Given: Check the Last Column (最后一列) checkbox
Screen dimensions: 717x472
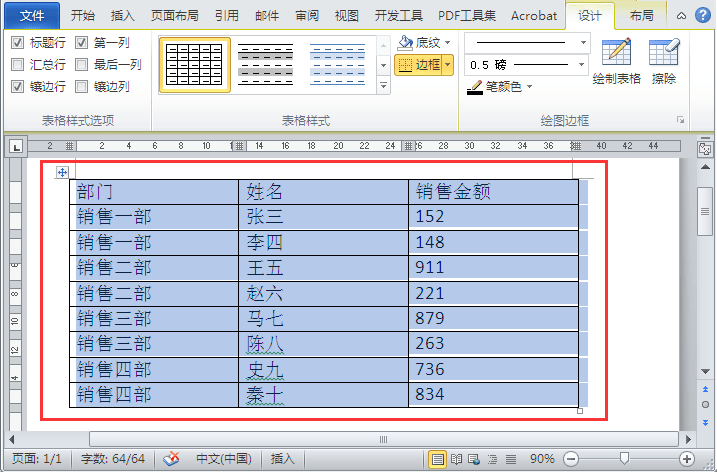Looking at the screenshot, I should point(81,64).
